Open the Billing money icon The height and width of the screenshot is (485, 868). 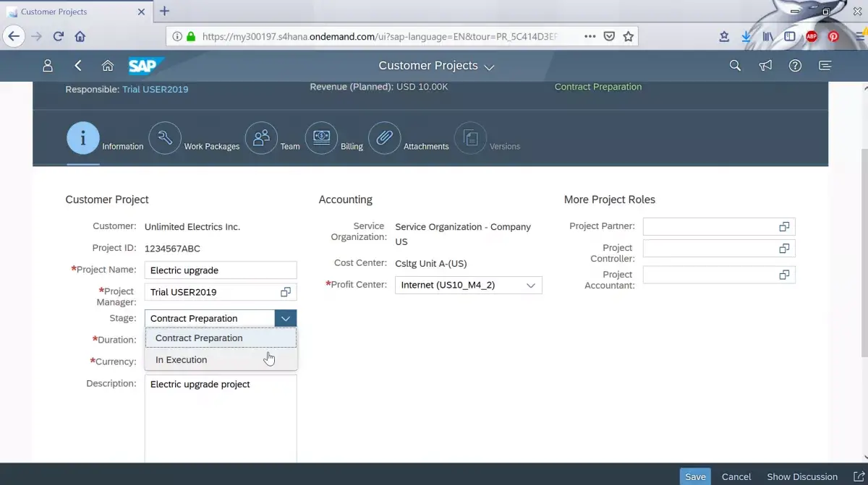coord(321,137)
